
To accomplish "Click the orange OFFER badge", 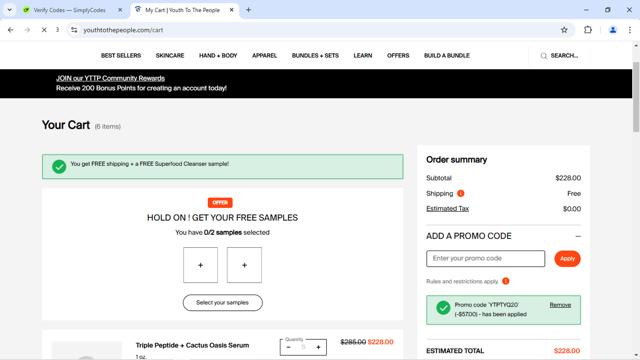I will [x=220, y=202].
